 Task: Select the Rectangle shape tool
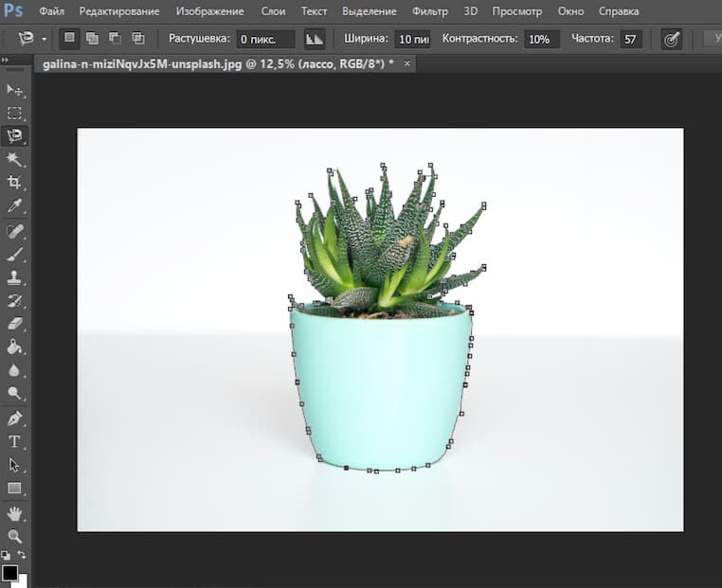tap(14, 489)
